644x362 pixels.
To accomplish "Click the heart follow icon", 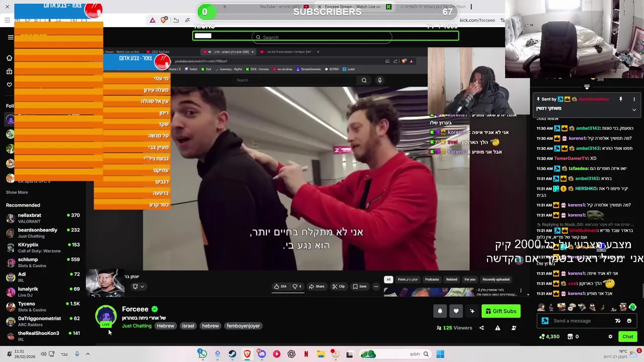I will pos(456,311).
